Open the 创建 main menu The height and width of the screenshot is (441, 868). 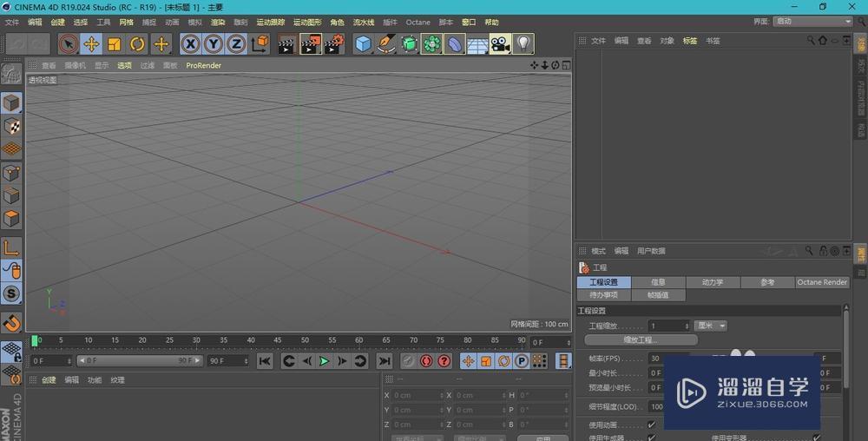(57, 22)
